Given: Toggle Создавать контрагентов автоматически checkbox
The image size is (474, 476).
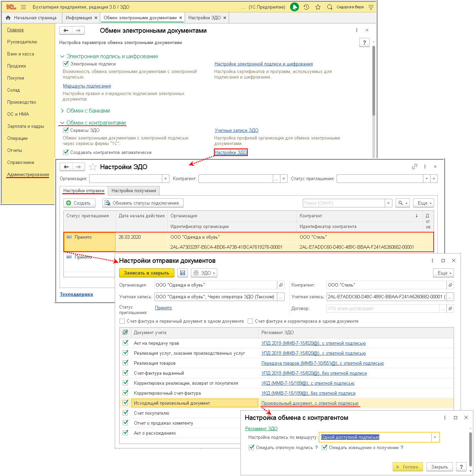Looking at the screenshot, I should pos(66,152).
